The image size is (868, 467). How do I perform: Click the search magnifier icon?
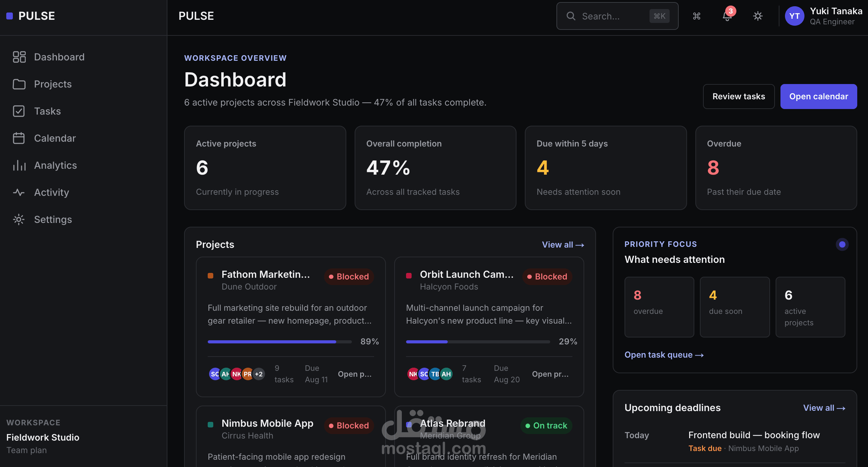click(x=571, y=16)
